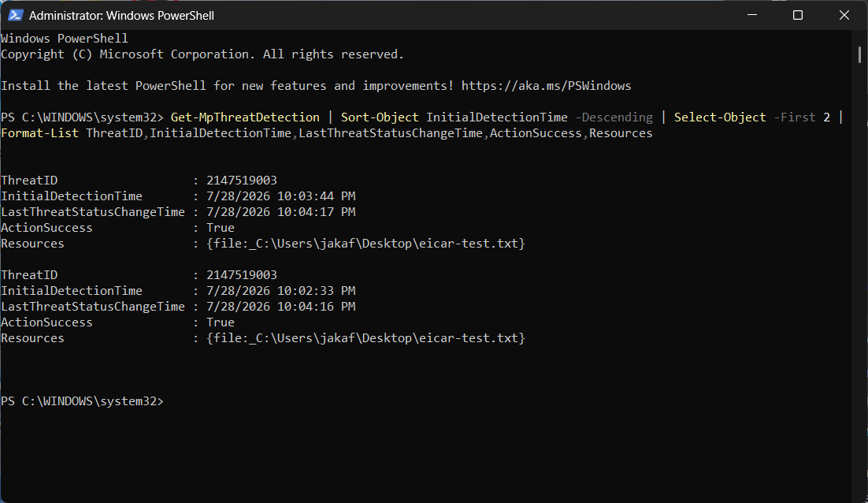
Task: Maximize the PowerShell window
Action: pyautogui.click(x=798, y=15)
